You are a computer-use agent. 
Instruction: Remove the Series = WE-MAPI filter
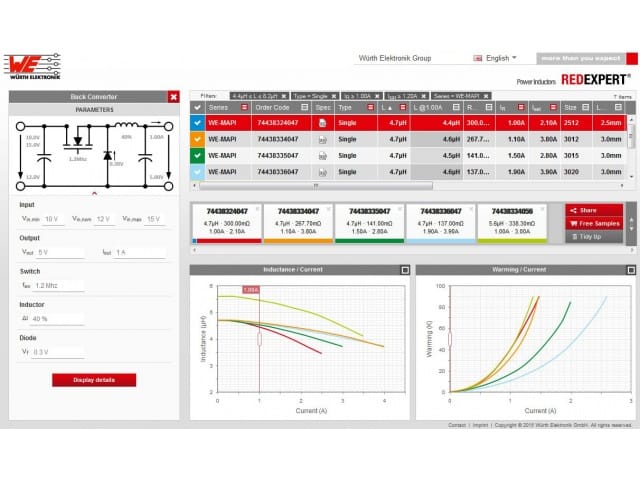click(486, 96)
